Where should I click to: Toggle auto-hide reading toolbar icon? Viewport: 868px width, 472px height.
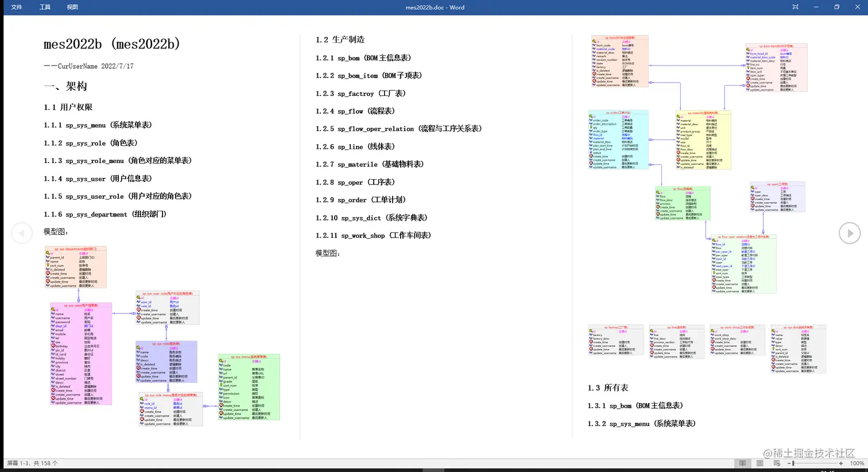795,7
